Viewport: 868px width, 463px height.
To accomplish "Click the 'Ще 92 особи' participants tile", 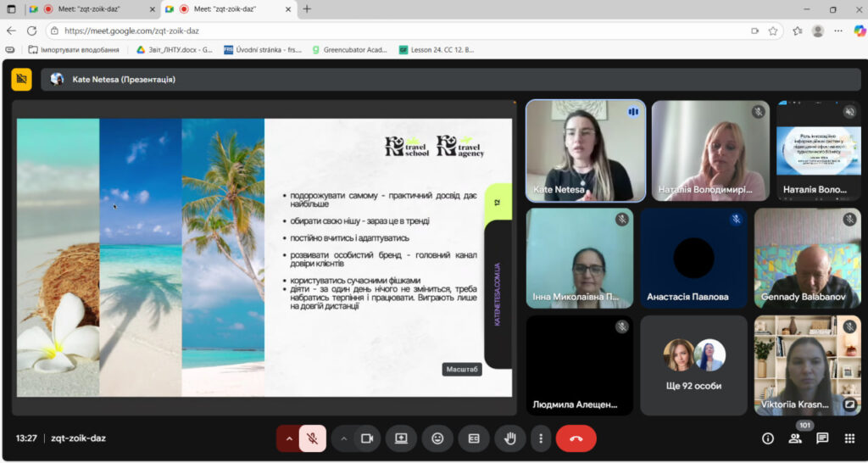I will 693,365.
